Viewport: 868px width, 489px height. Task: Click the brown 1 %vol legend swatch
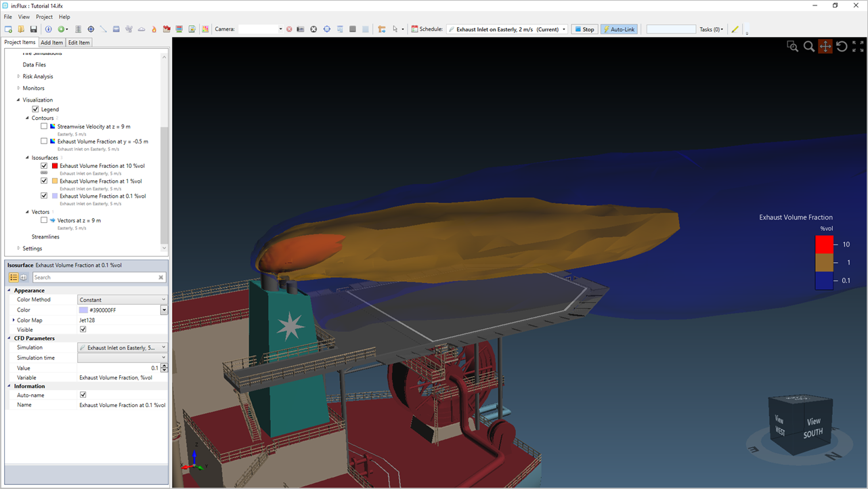click(x=824, y=262)
